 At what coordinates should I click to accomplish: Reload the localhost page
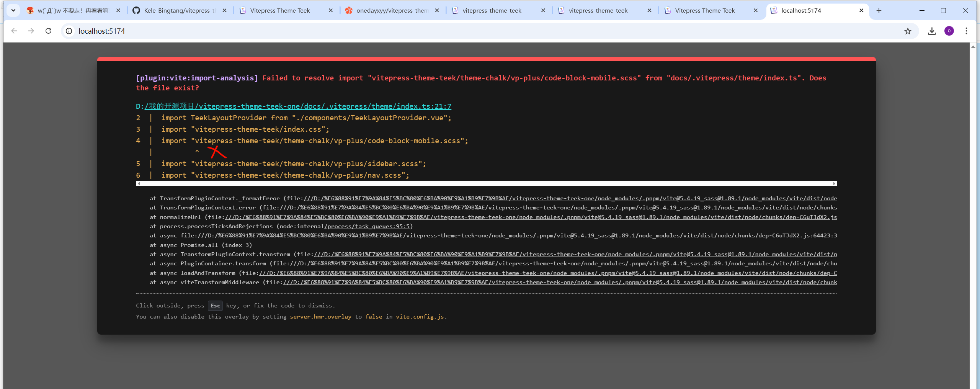(48, 31)
